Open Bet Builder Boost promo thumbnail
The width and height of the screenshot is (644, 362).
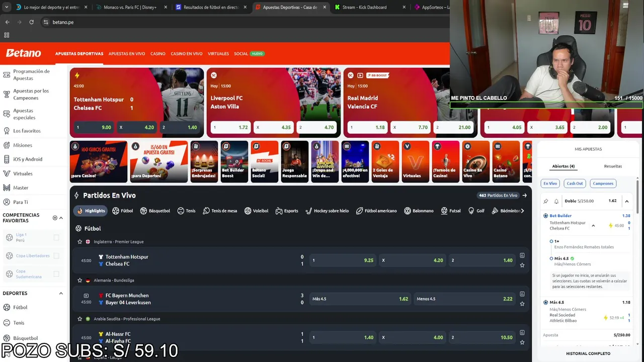tap(234, 161)
